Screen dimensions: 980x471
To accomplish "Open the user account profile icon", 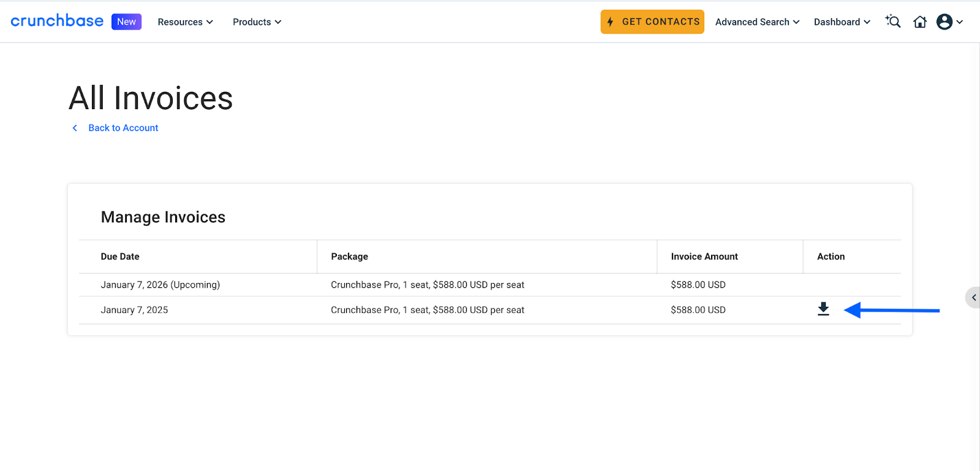I will 944,22.
